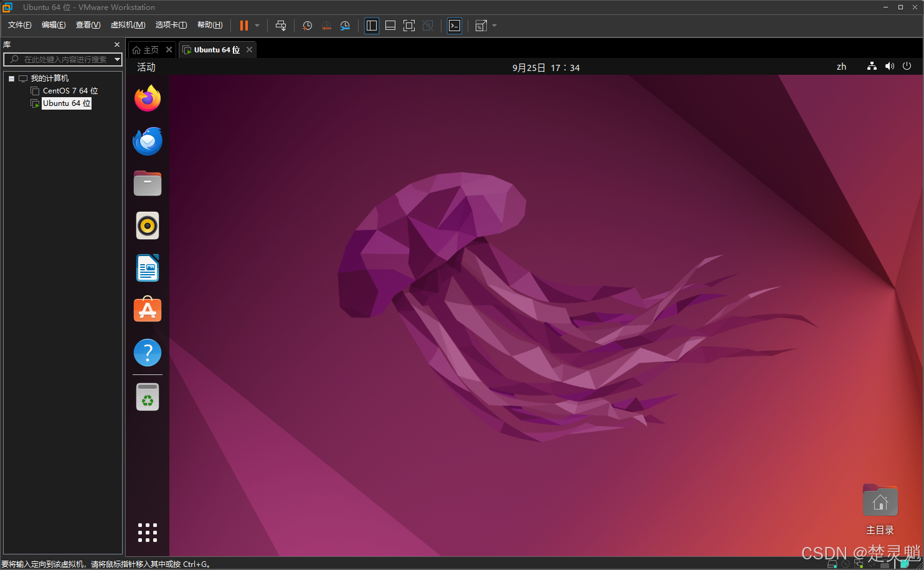924x570 pixels.
Task: Close the Ubuntu 64 位 tab
Action: (249, 50)
